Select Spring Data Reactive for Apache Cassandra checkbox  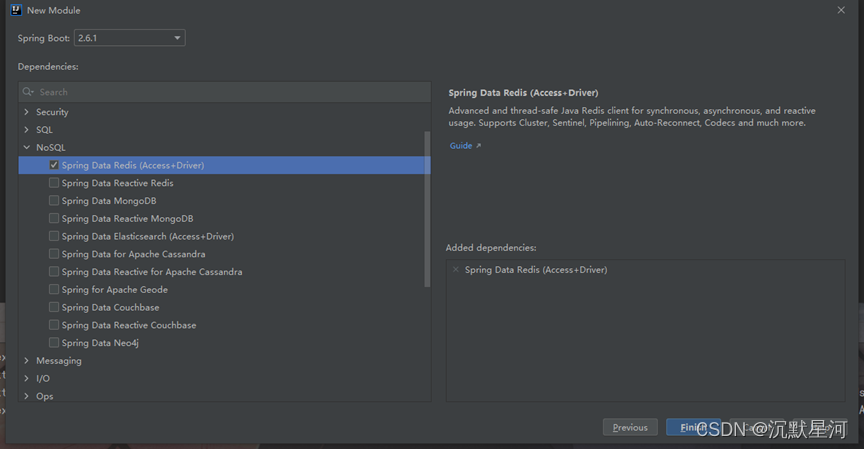coord(53,272)
